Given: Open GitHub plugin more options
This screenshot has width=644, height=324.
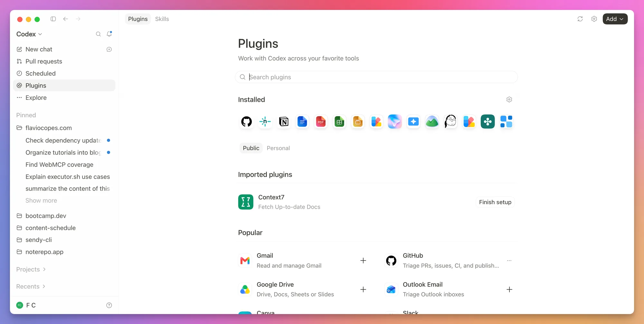Looking at the screenshot, I should pos(509,261).
